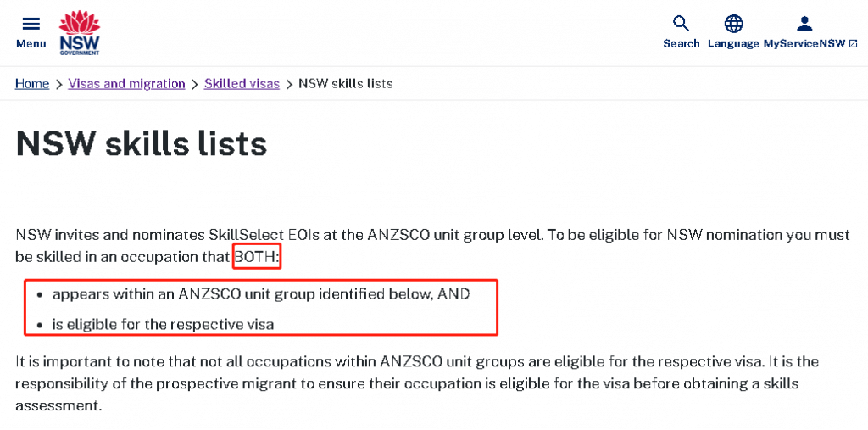Screen dimensions: 868x430
Task: Click the highlighted word BOTH
Action: click(x=258, y=257)
